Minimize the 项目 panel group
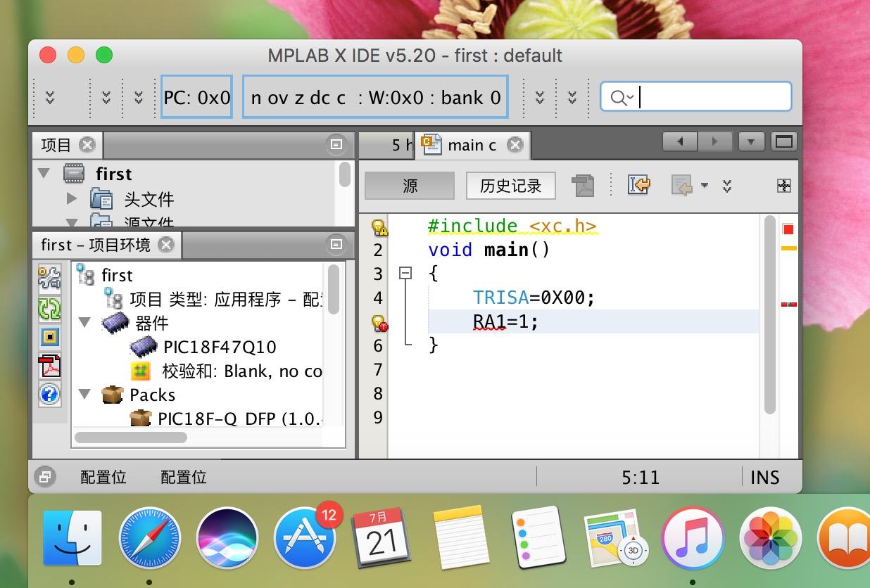The width and height of the screenshot is (870, 588). [x=336, y=144]
